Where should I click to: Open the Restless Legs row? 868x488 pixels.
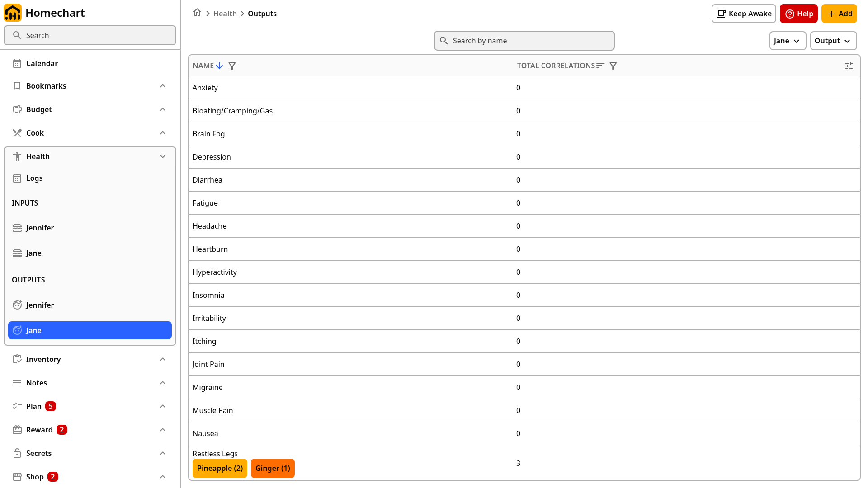click(524, 463)
